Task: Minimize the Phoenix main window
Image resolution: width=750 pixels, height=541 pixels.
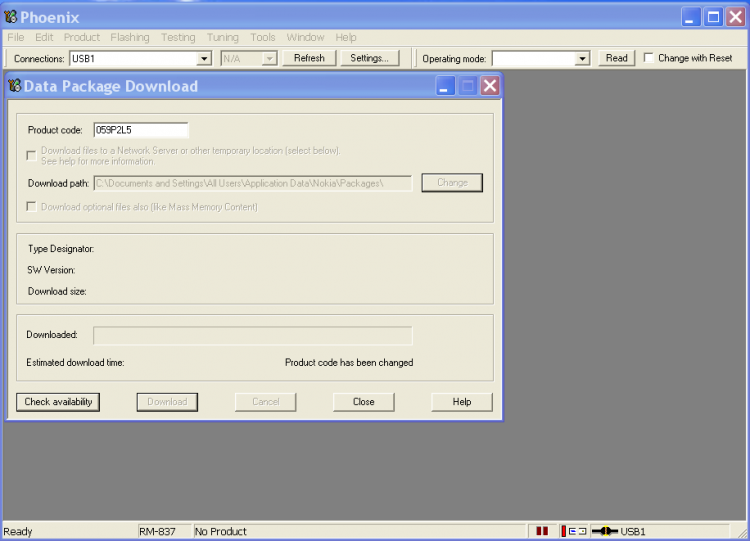Action: (691, 17)
